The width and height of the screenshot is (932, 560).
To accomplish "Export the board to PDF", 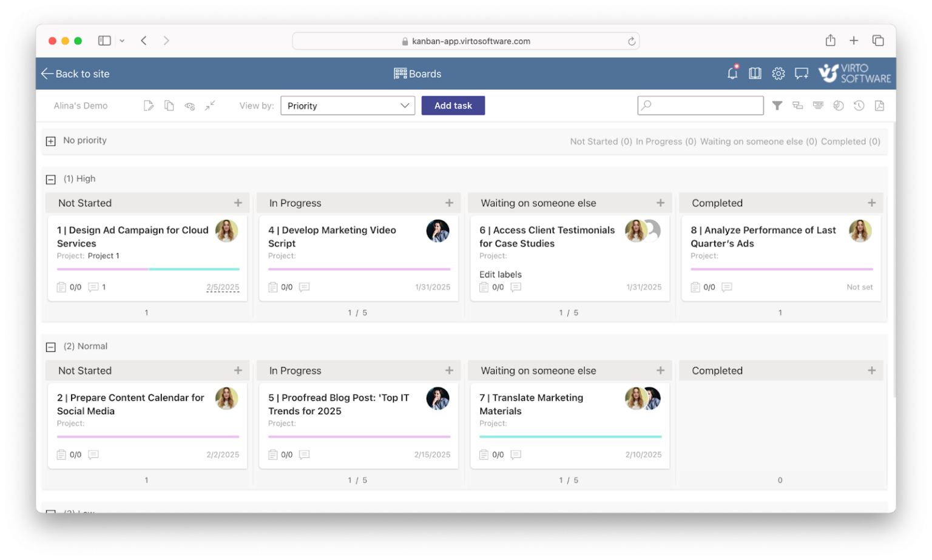I will (x=879, y=105).
